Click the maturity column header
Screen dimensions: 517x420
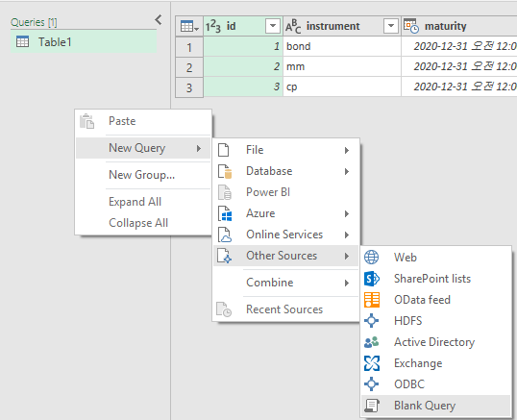pyautogui.click(x=459, y=26)
